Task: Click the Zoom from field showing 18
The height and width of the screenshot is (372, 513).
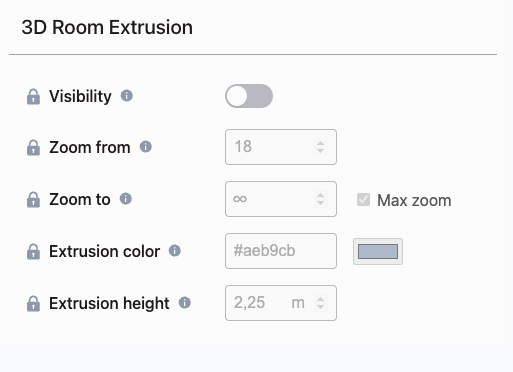Action: pyautogui.click(x=281, y=147)
